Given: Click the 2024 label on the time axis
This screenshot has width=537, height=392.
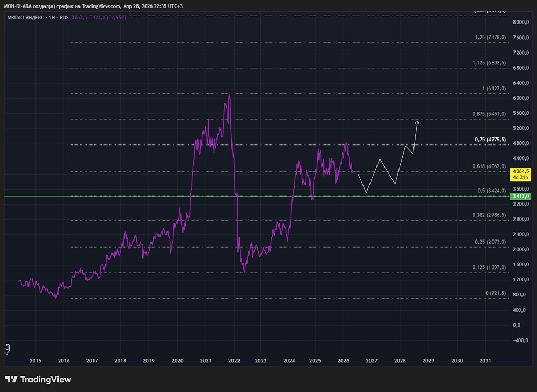Looking at the screenshot, I should pyautogui.click(x=289, y=361).
